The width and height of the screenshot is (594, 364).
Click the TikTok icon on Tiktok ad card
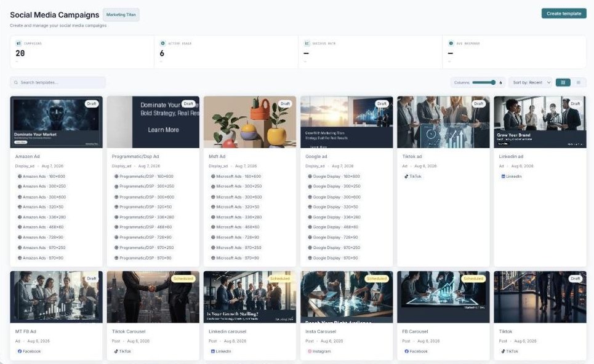(x=406, y=176)
